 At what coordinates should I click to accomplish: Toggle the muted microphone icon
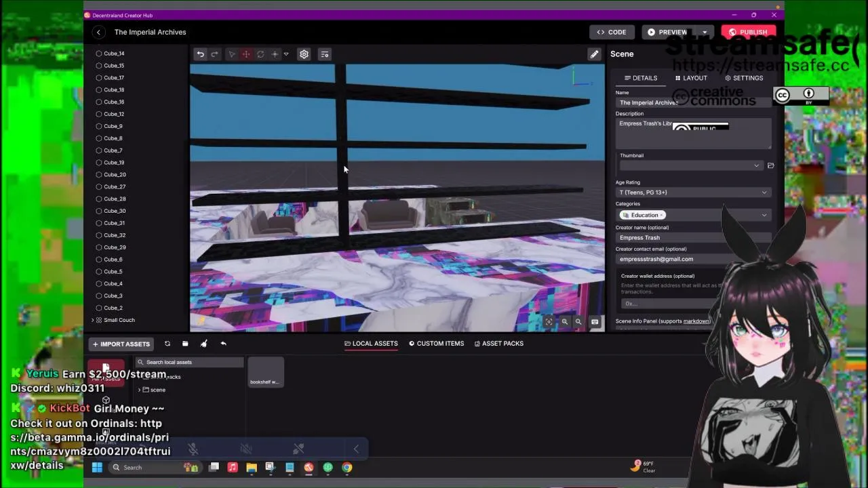click(193, 449)
